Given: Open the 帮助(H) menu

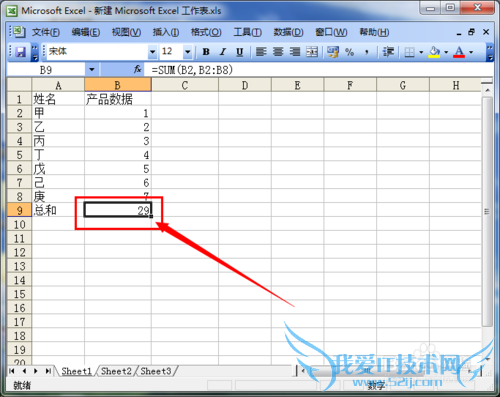Looking at the screenshot, I should (374, 32).
